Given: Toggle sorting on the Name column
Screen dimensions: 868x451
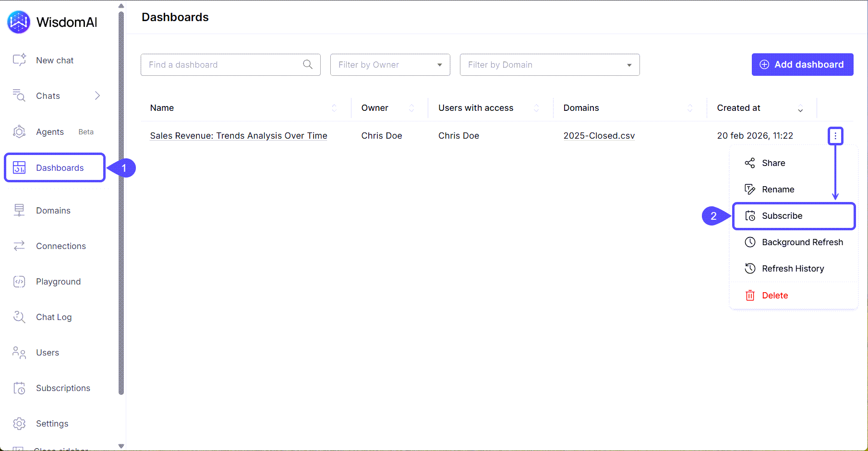Looking at the screenshot, I should click(x=334, y=107).
